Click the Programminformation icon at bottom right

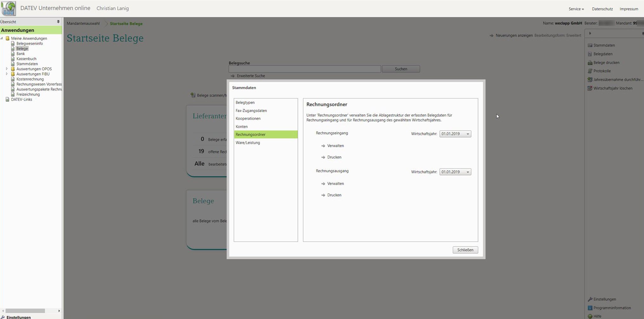590,308
